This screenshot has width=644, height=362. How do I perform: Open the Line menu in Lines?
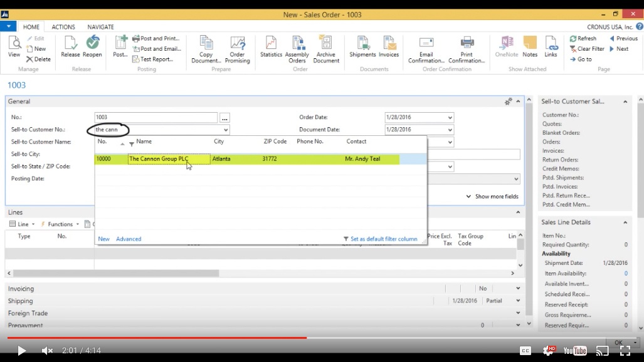(x=22, y=224)
